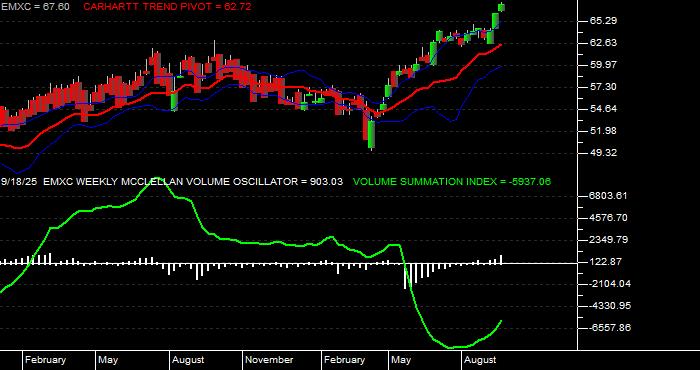The height and width of the screenshot is (370, 700).
Task: Click the last positive oscillator histogram bar
Action: (x=501, y=259)
